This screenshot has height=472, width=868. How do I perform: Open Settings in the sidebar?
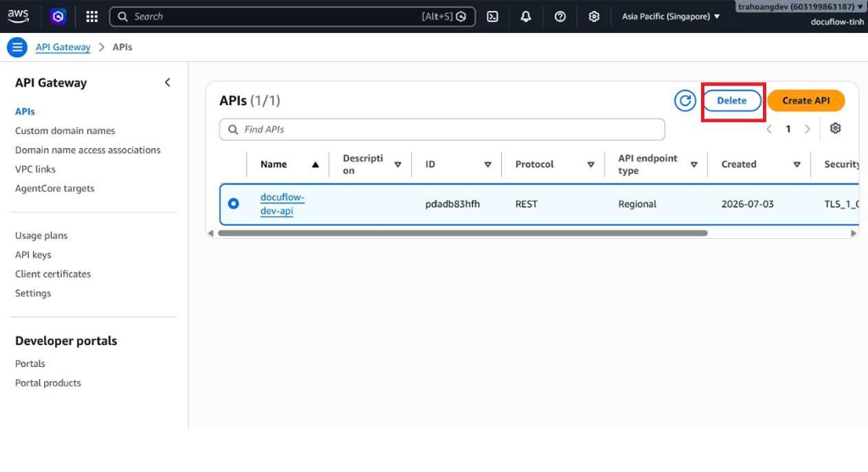33,293
